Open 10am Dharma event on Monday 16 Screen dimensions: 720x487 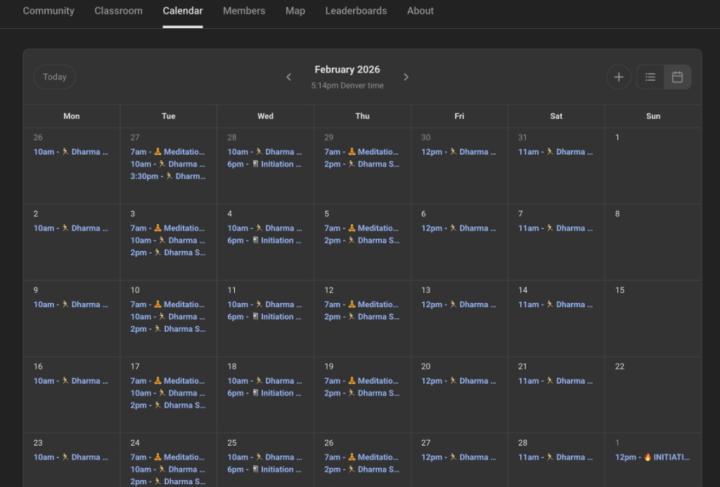click(71, 381)
